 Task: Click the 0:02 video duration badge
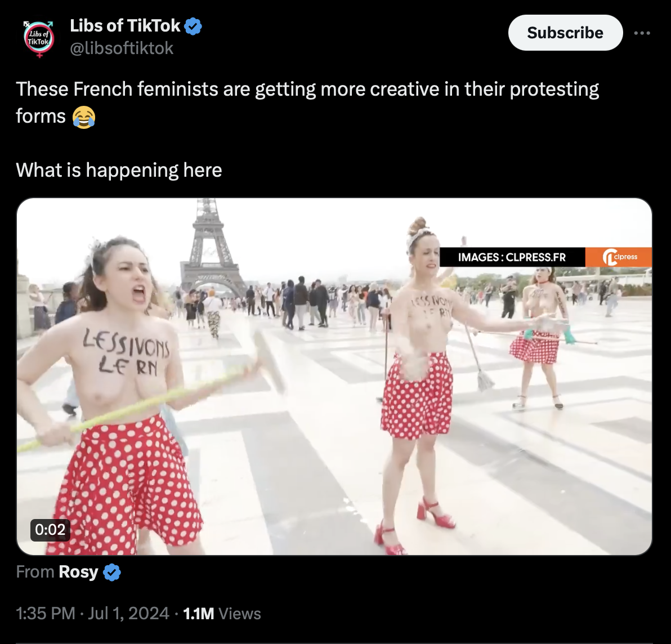[x=50, y=530]
